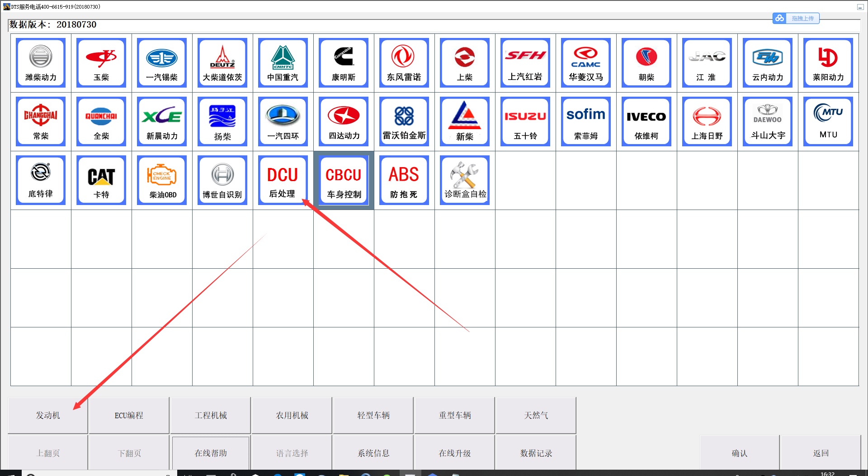The width and height of the screenshot is (868, 476).
Task: Choose 一汽锡柴 from the brand grid
Action: point(162,63)
